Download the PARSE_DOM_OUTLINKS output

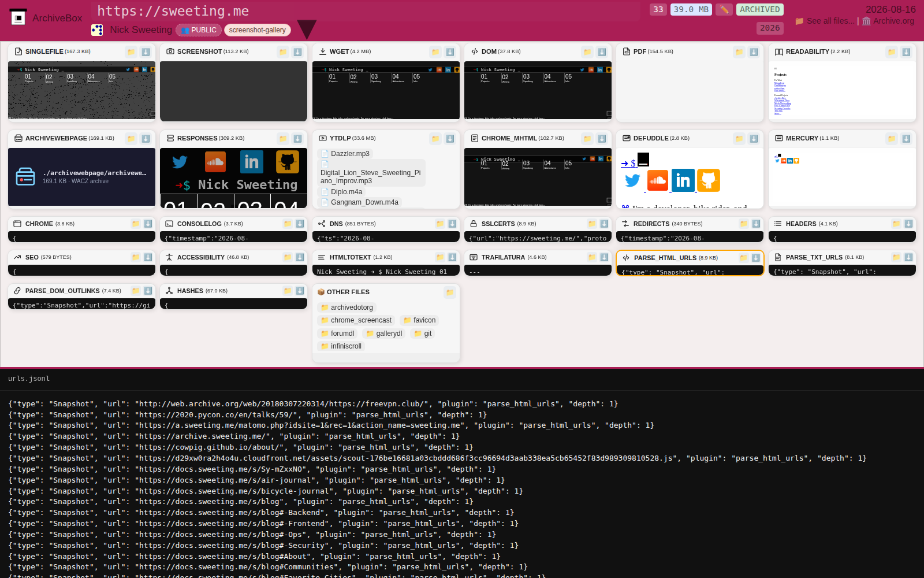click(148, 291)
